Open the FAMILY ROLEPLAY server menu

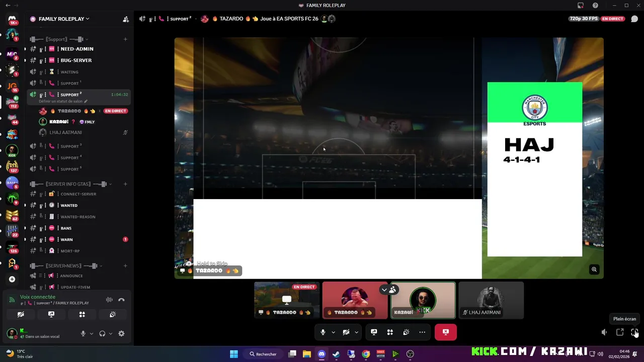(63, 19)
